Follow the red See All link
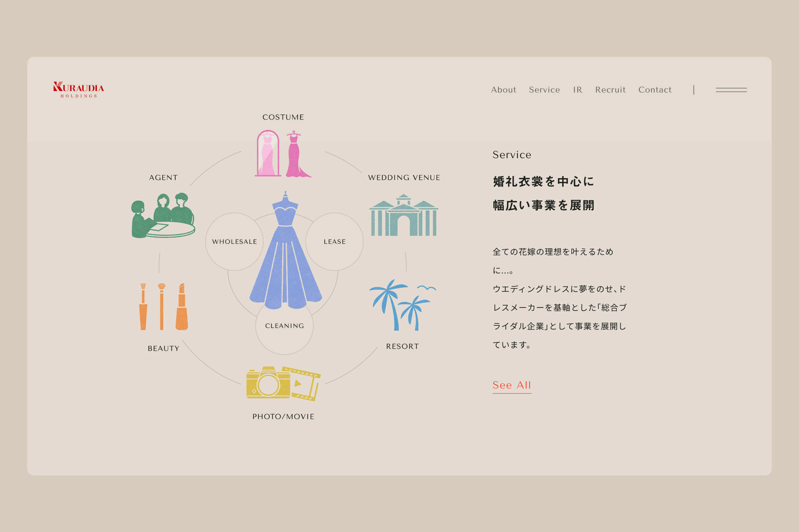This screenshot has width=799, height=532. click(511, 385)
